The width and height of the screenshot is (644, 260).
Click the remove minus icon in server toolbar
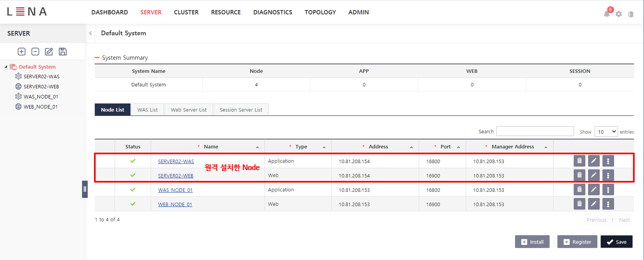tap(35, 52)
